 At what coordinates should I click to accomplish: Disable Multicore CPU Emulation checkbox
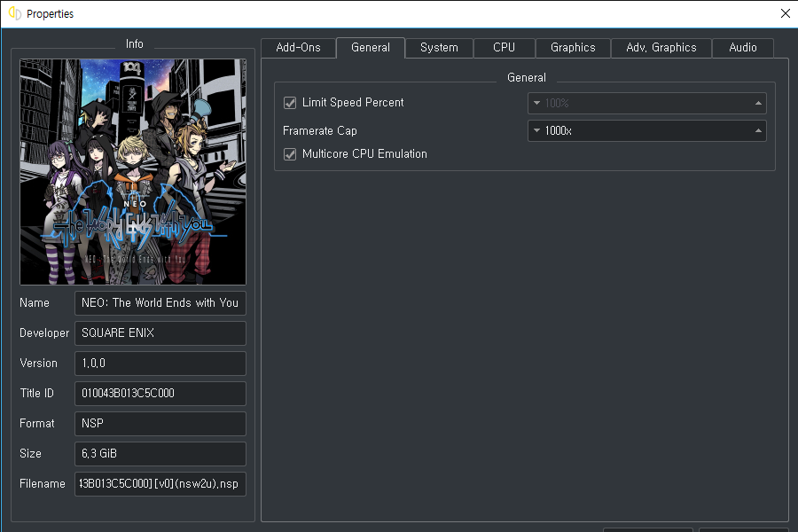pyautogui.click(x=290, y=154)
